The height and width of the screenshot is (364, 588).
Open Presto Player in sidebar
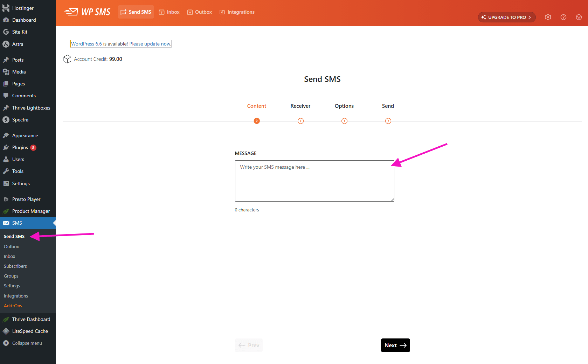28,199
